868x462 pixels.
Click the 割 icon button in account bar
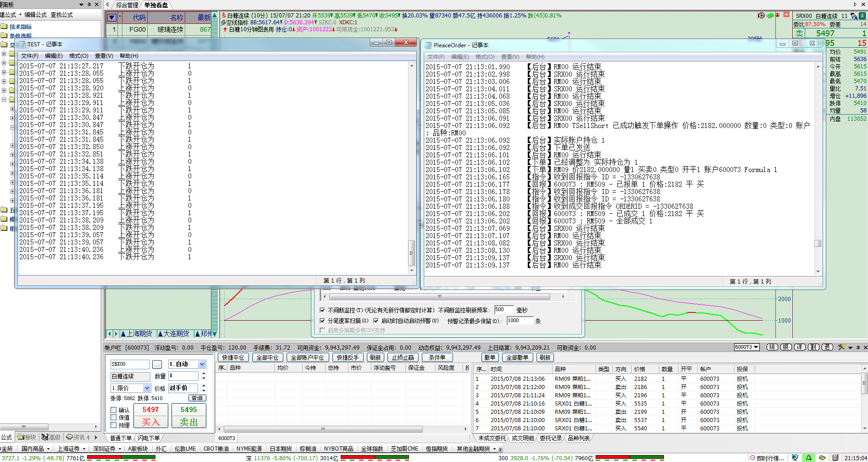point(813,347)
